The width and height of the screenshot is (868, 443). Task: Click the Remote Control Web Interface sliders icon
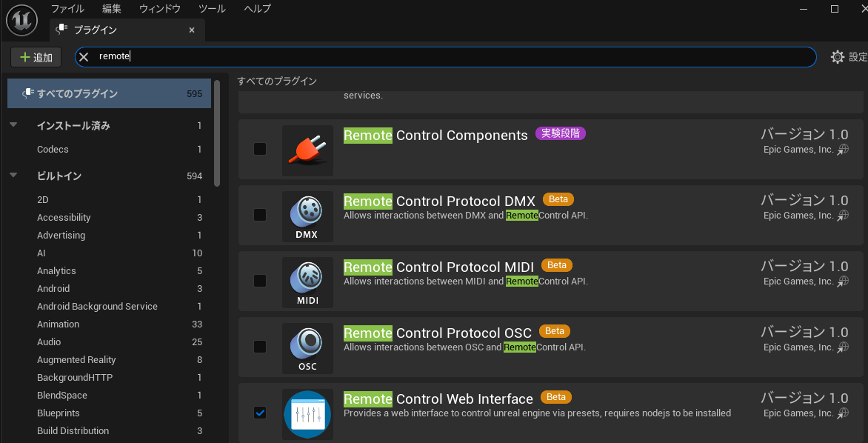(307, 413)
